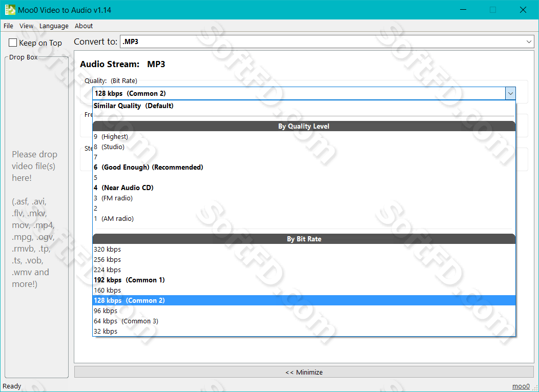Pick 6 (Good Enough) (Recommended)
Image resolution: width=539 pixels, height=392 pixels.
[304, 168]
